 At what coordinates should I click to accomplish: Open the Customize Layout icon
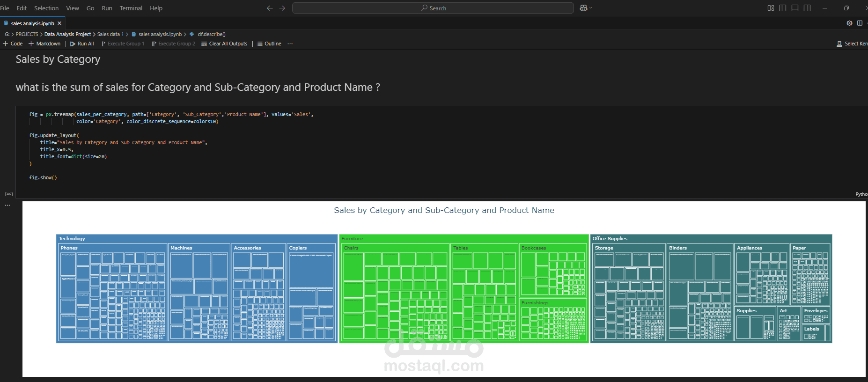tap(771, 8)
